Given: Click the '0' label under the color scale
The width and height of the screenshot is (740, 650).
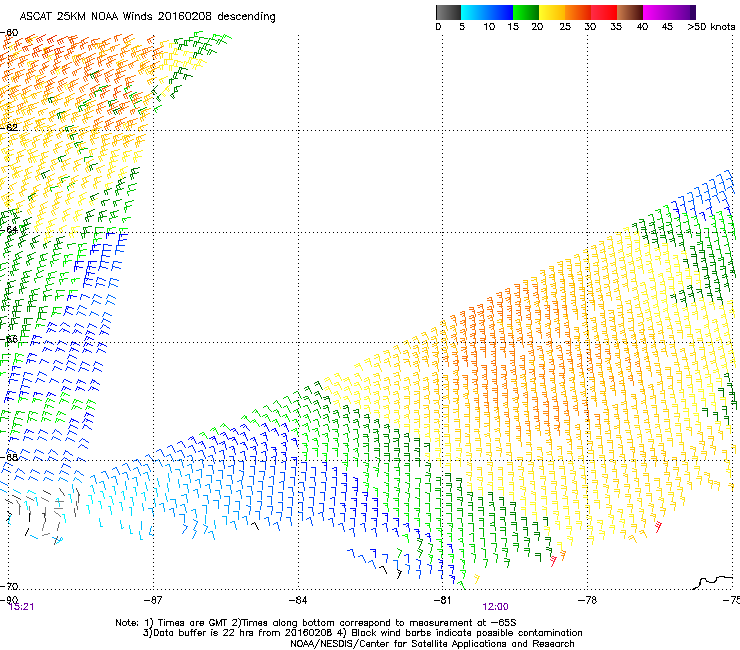Looking at the screenshot, I should (438, 27).
